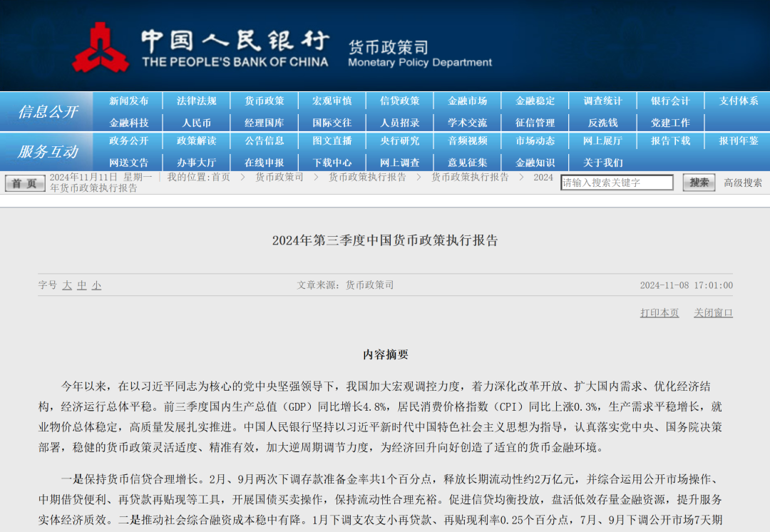Select 金融知识 navigation item
This screenshot has height=532, width=770.
coord(535,163)
